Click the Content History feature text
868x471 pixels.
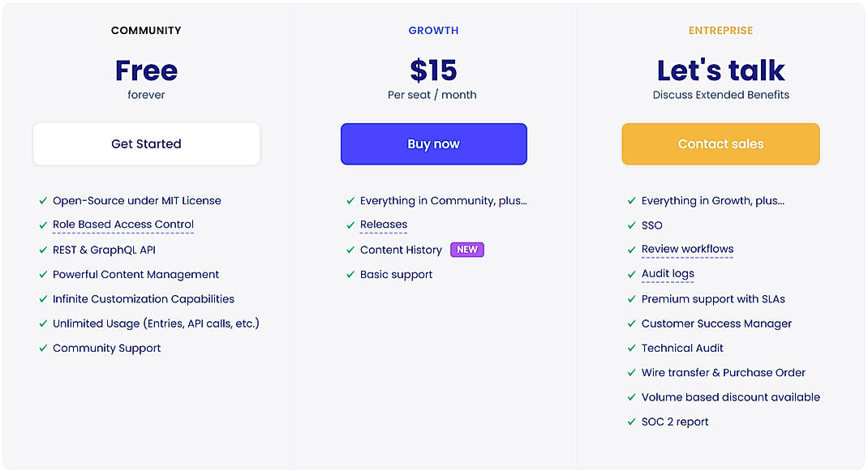point(401,250)
